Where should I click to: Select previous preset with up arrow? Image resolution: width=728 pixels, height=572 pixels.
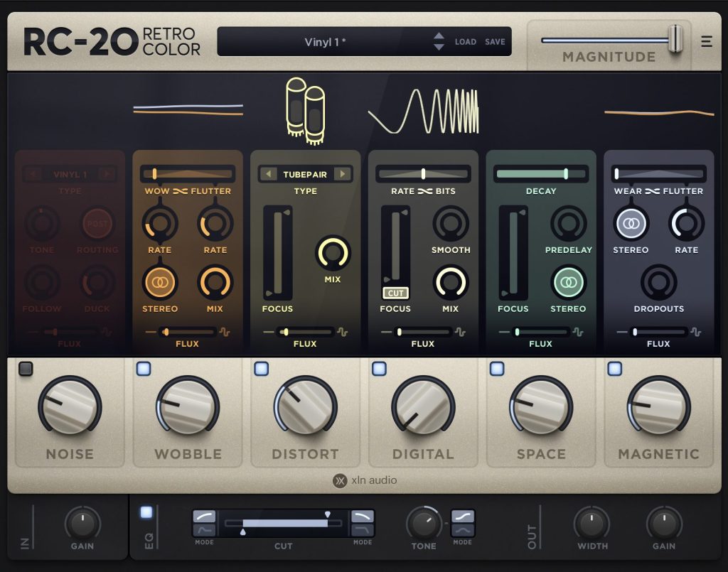[x=439, y=36]
